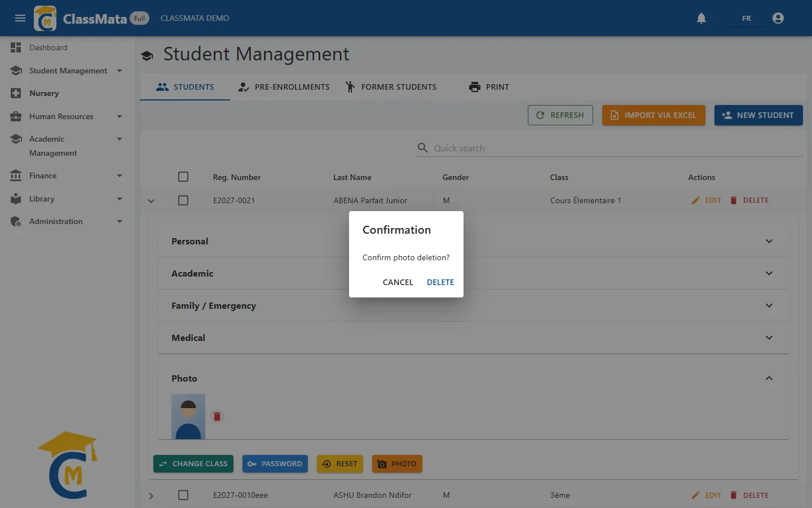Click the Refresh button

pos(561,115)
